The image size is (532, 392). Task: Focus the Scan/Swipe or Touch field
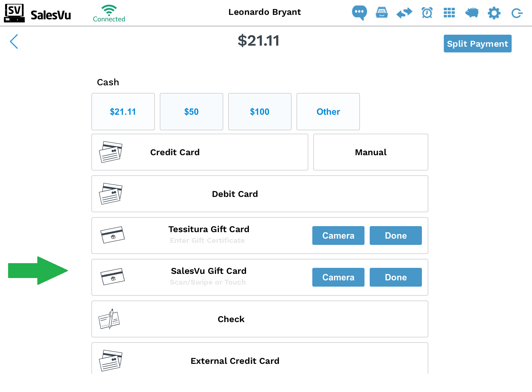coord(208,282)
